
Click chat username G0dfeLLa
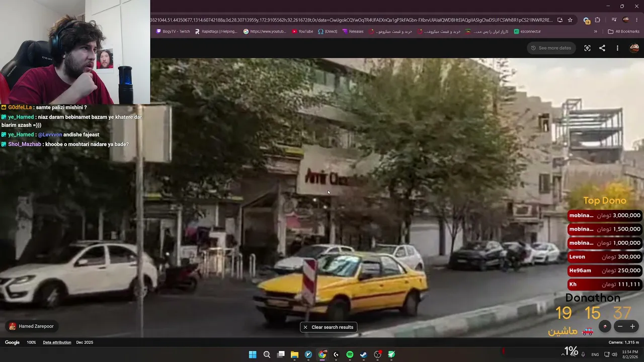20,108
